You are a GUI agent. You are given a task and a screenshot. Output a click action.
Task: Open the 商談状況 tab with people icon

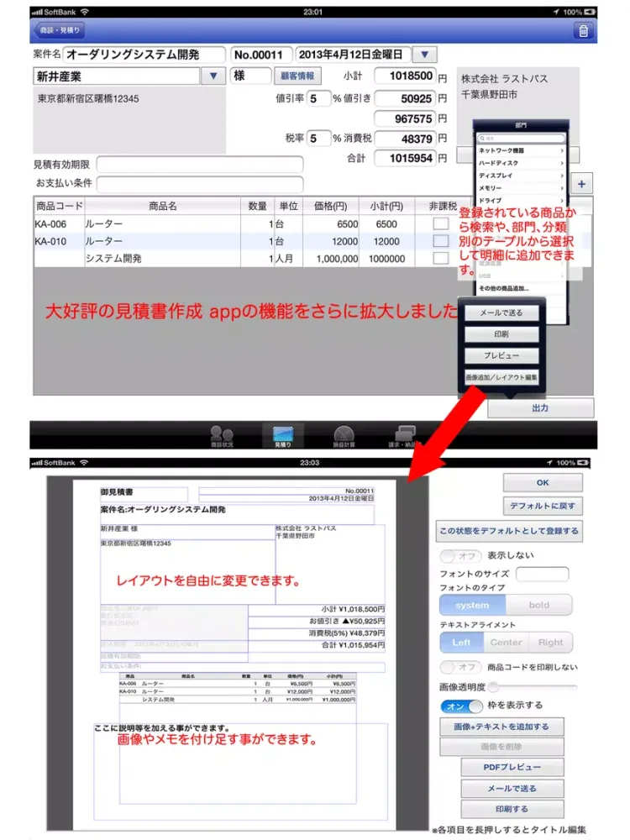coord(222,434)
